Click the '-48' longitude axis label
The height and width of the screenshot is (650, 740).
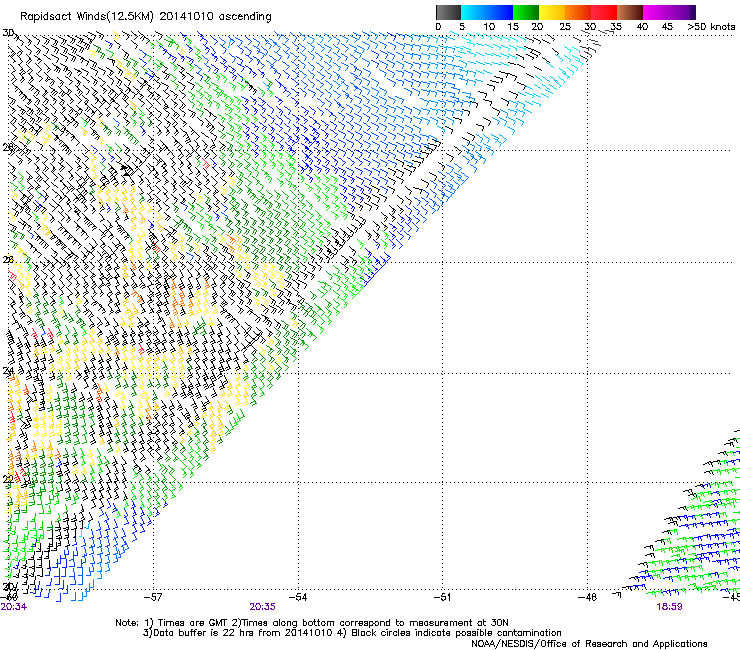[588, 597]
